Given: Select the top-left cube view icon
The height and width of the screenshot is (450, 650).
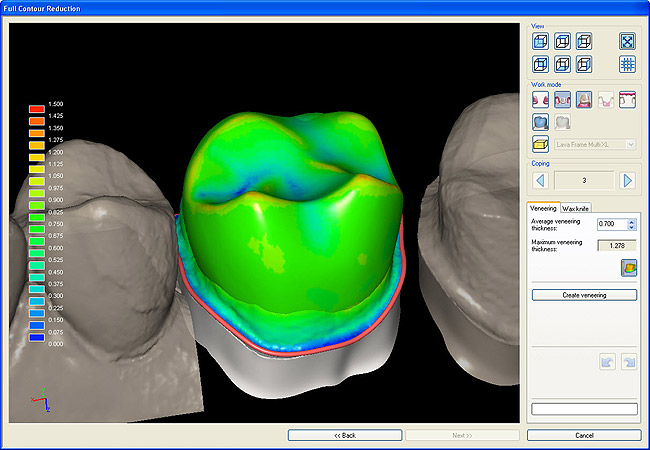Looking at the screenshot, I should click(540, 41).
